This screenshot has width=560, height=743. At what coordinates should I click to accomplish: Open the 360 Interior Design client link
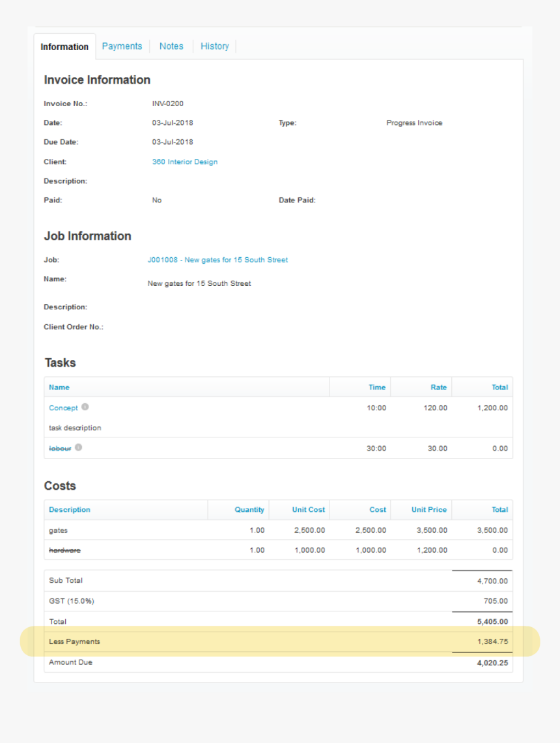pyautogui.click(x=185, y=161)
